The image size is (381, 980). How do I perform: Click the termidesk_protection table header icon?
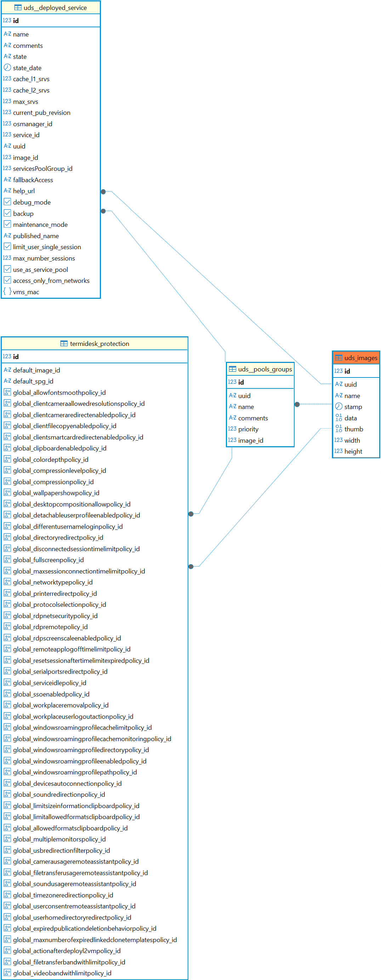[x=64, y=343]
